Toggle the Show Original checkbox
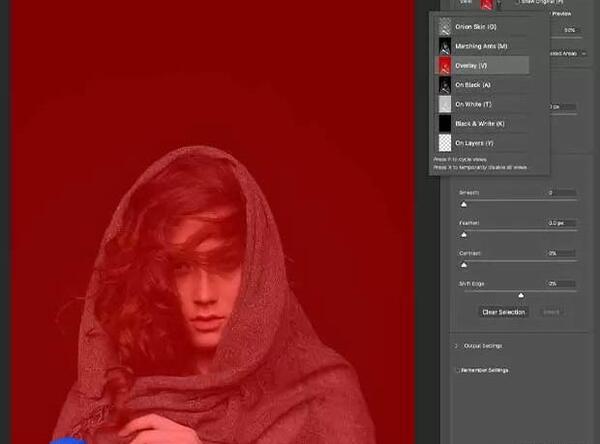 [518, 2]
